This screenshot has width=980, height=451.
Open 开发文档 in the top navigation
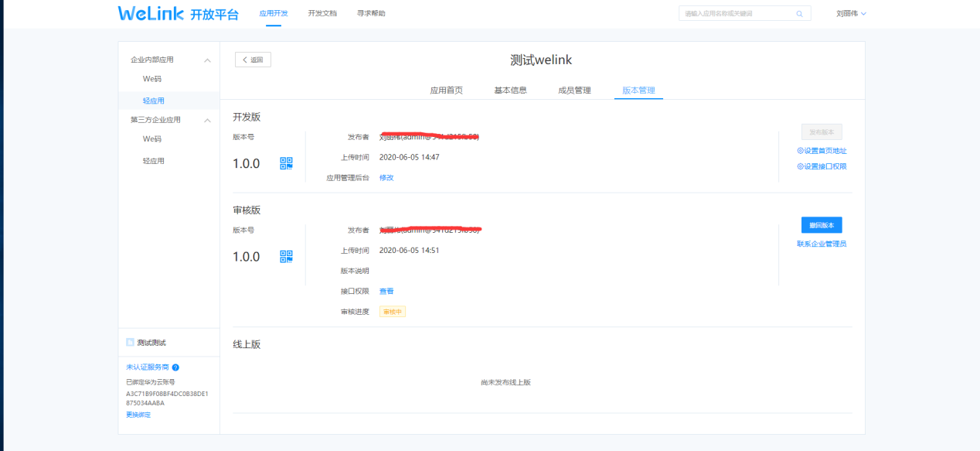(322, 14)
